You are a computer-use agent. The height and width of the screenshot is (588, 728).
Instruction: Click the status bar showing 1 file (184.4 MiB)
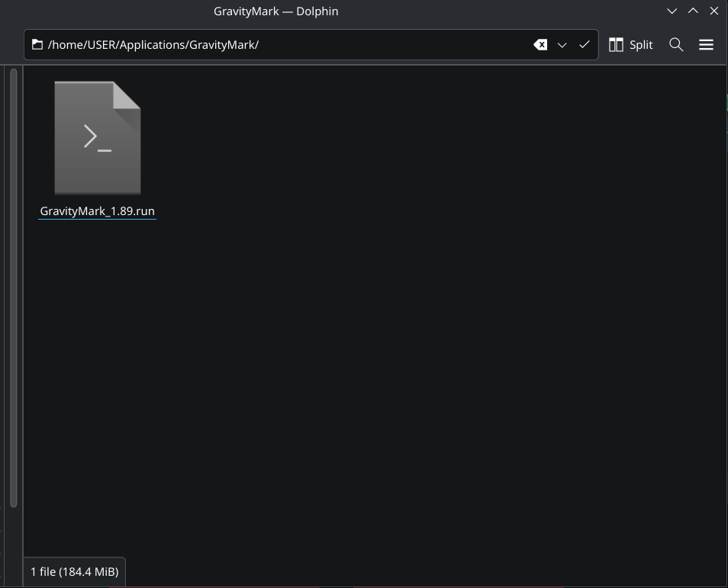(74, 571)
